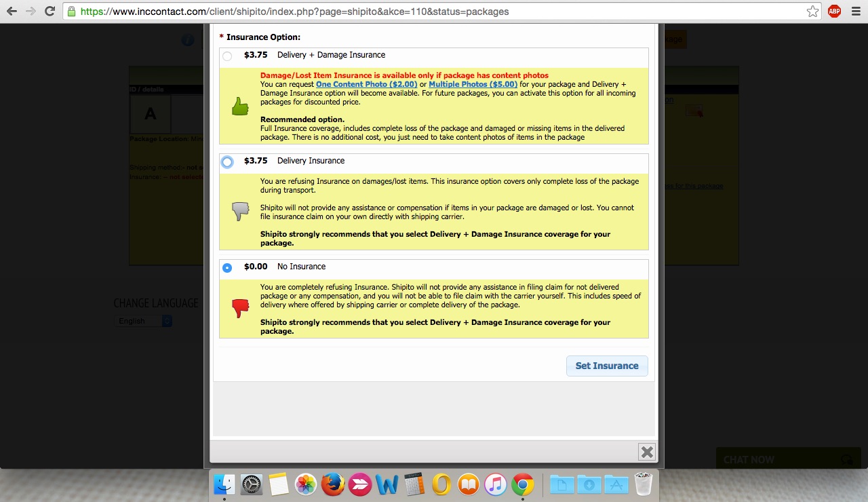868x502 pixels.
Task: Reload the page
Action: click(50, 12)
